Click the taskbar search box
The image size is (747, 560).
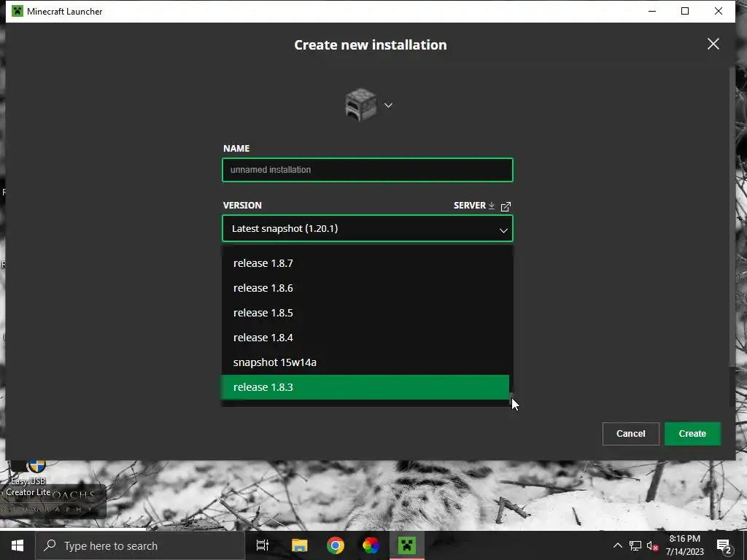(x=140, y=545)
